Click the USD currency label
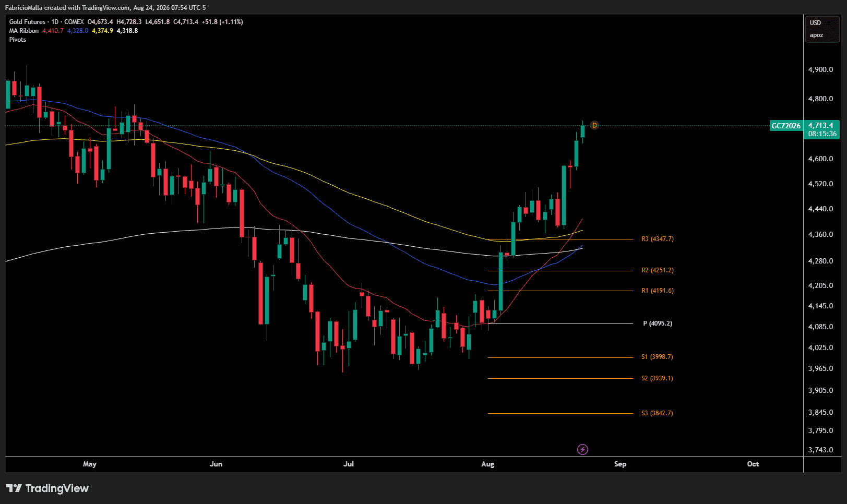 coord(815,23)
